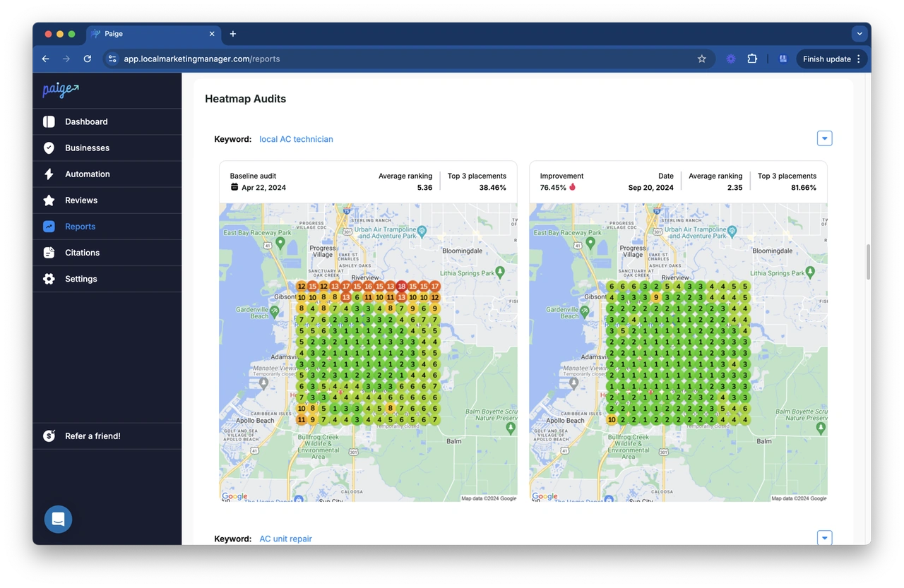Click the browser forward arrow
Image resolution: width=904 pixels, height=588 pixels.
(x=66, y=59)
